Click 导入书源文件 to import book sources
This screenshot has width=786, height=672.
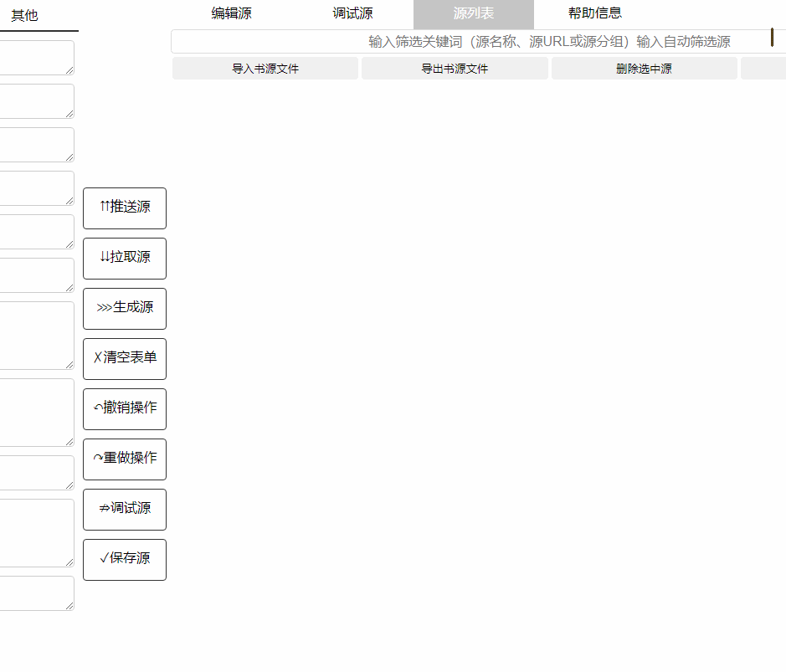click(x=265, y=68)
